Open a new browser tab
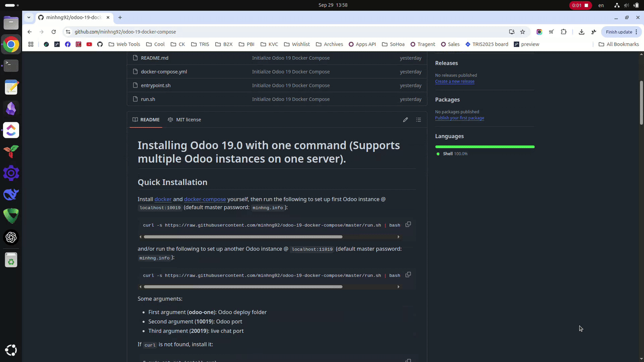Viewport: 644px width, 362px height. point(120,17)
